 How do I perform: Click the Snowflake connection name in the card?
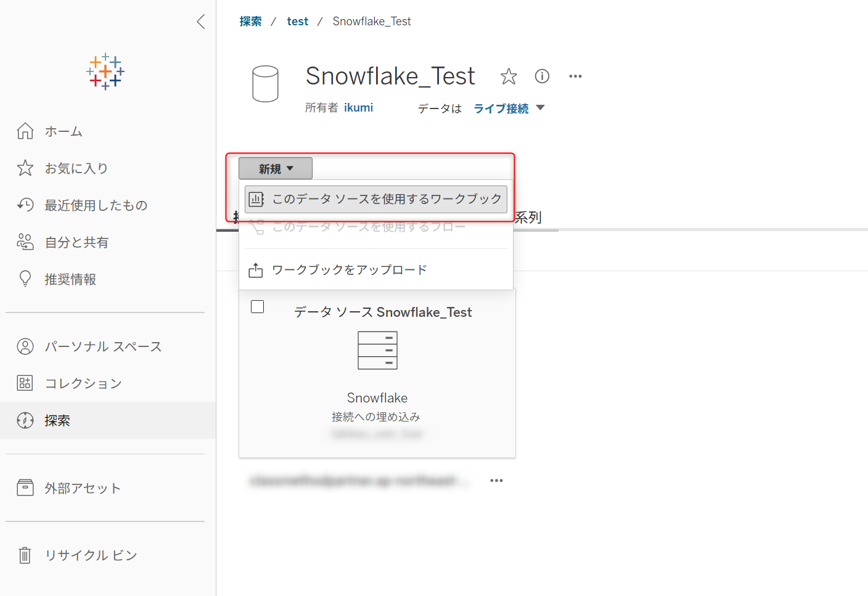tap(377, 398)
